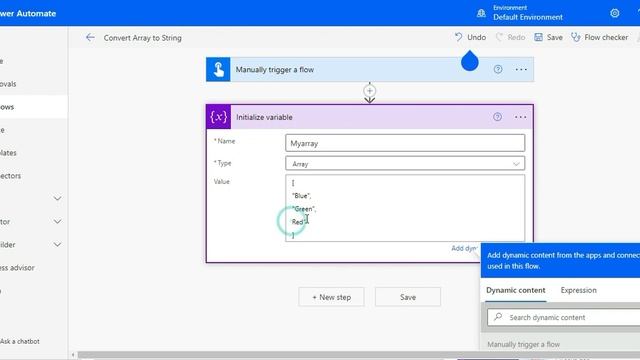640x360 pixels.
Task: Open the Flow checker
Action: [x=599, y=37]
